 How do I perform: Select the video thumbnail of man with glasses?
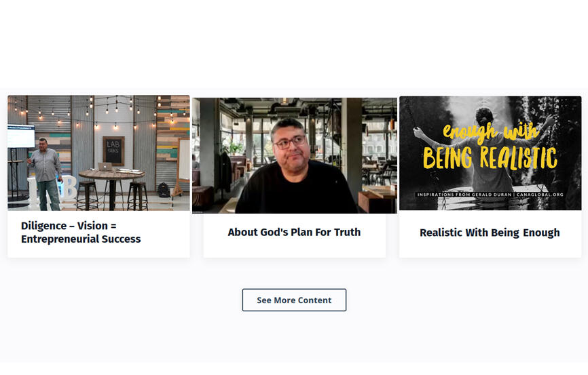click(295, 155)
